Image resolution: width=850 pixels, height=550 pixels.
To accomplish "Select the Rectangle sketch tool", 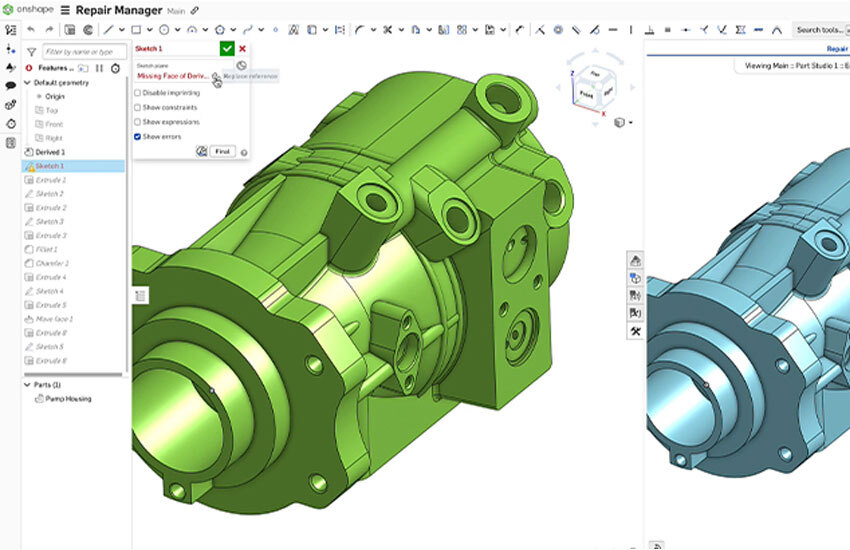I will (136, 30).
